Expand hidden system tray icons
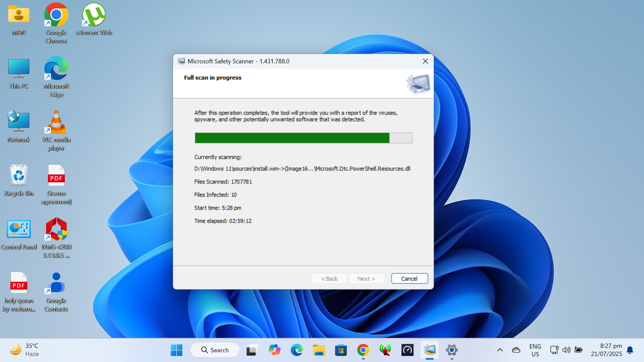 (500, 350)
